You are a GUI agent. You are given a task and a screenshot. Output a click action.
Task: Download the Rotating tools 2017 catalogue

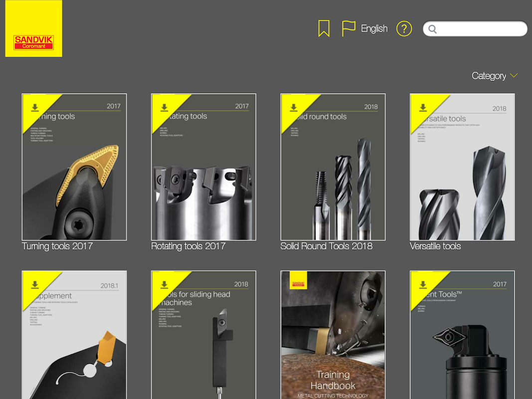(x=164, y=108)
